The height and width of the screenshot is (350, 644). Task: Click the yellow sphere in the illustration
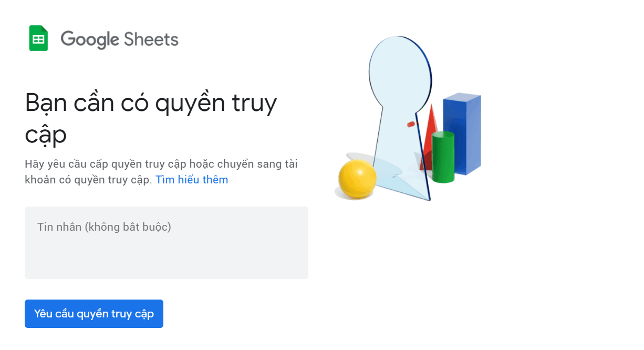(357, 178)
